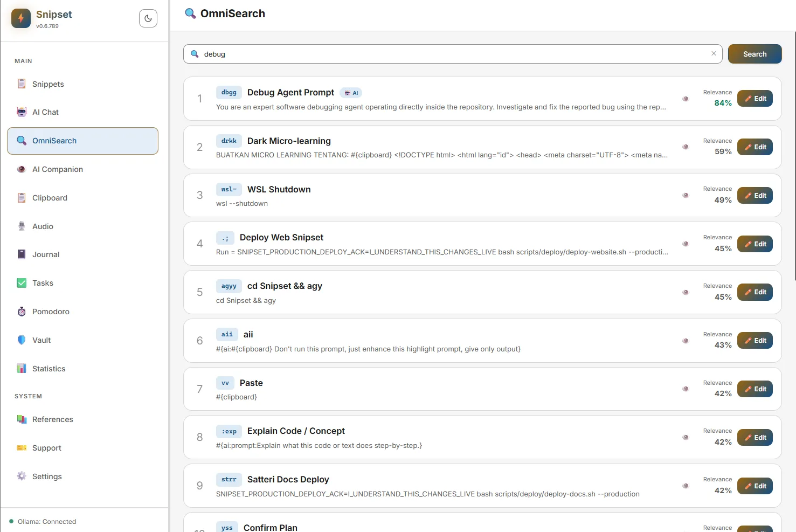The width and height of the screenshot is (796, 532).
Task: Go to AI Companion in the sidebar
Action: 82,169
